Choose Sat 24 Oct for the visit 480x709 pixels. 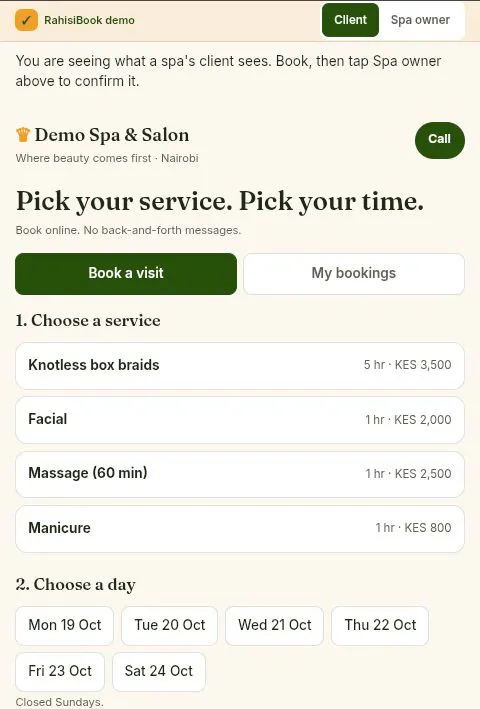click(x=159, y=671)
